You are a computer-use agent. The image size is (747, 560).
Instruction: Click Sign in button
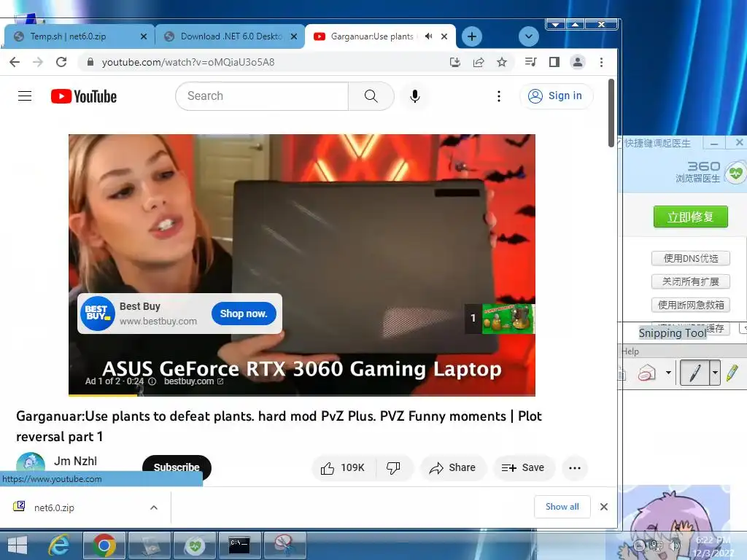click(x=556, y=96)
